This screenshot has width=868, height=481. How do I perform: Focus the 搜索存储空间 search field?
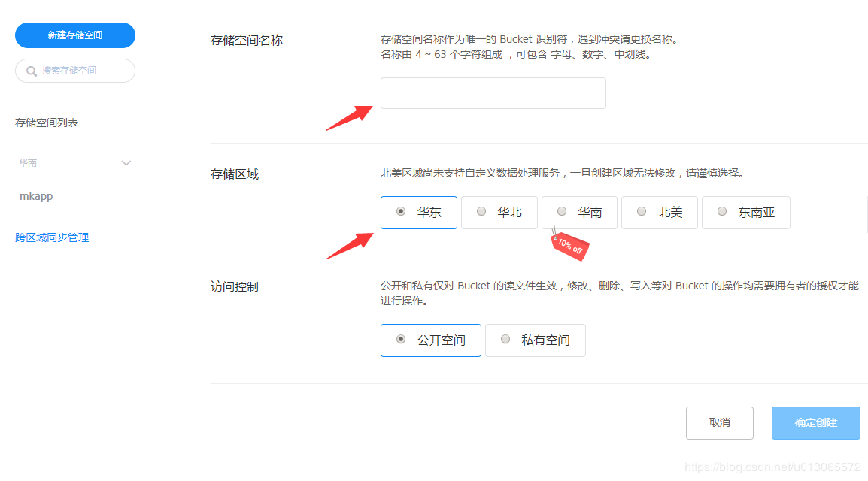[x=75, y=71]
